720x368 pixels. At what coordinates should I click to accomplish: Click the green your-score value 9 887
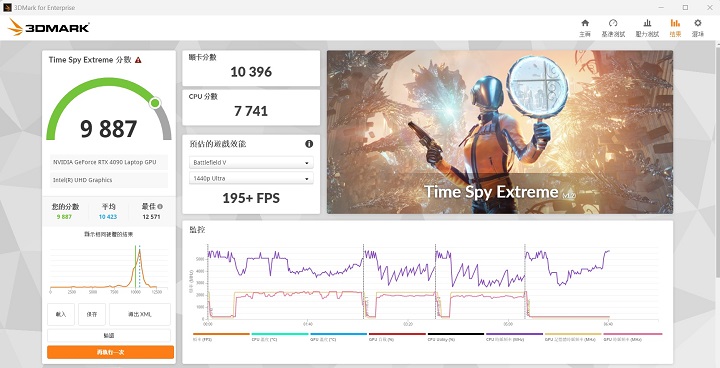pyautogui.click(x=64, y=217)
